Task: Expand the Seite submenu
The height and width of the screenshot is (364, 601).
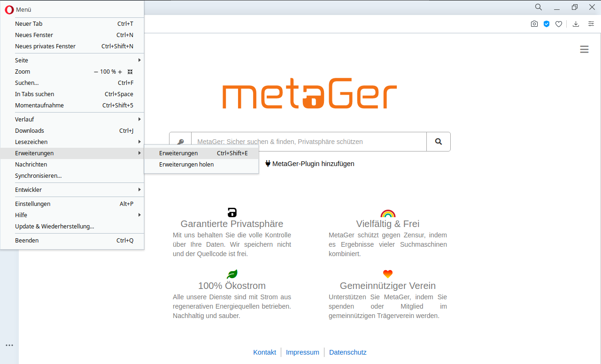Action: click(72, 61)
